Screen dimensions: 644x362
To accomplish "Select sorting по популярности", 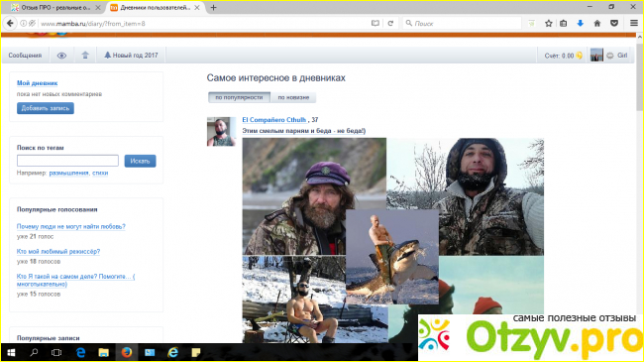I will (x=239, y=97).
